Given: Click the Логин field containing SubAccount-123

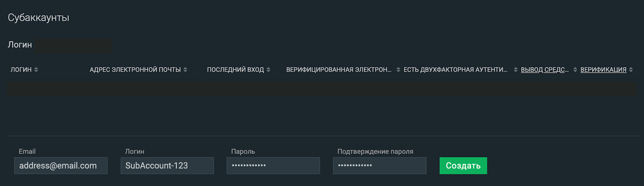Looking at the screenshot, I should click(x=167, y=166).
